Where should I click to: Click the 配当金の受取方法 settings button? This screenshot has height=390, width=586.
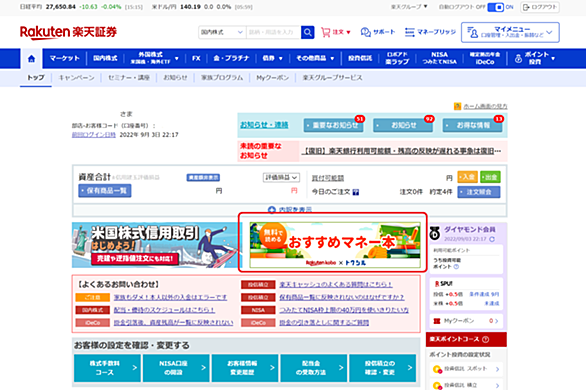pyautogui.click(x=314, y=368)
